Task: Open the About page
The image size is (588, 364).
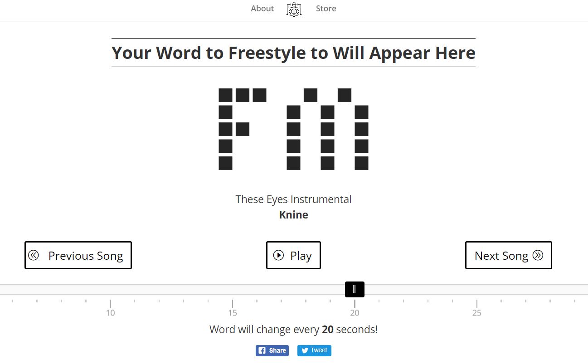Action: pyautogui.click(x=262, y=9)
